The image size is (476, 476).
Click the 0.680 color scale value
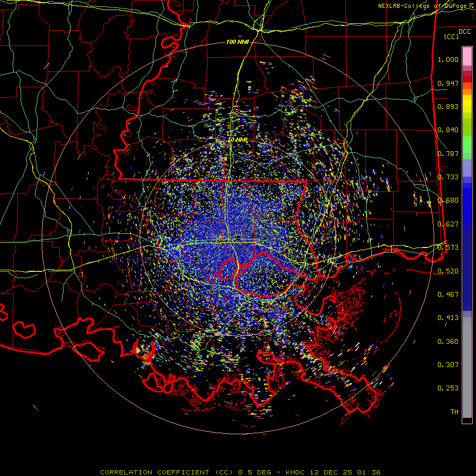pyautogui.click(x=448, y=200)
